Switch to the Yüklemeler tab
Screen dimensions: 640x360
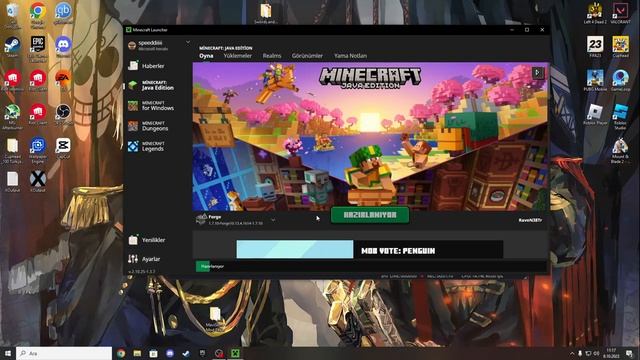pos(238,56)
